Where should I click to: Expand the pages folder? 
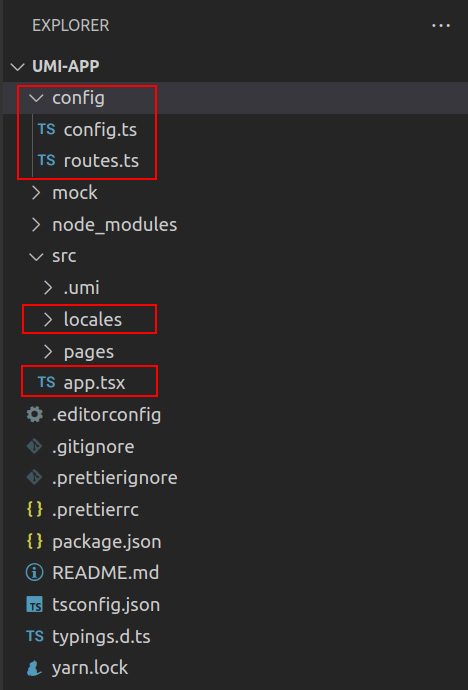(x=48, y=351)
